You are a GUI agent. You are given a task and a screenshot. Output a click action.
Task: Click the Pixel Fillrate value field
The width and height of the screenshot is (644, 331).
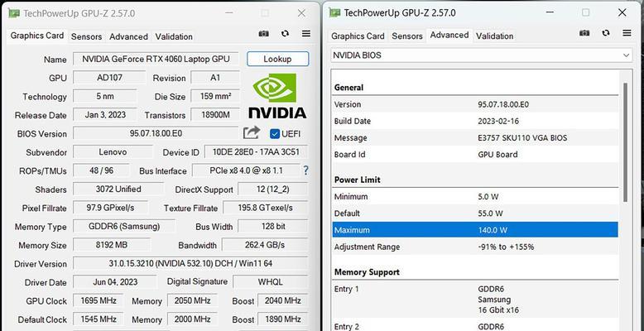[110, 208]
